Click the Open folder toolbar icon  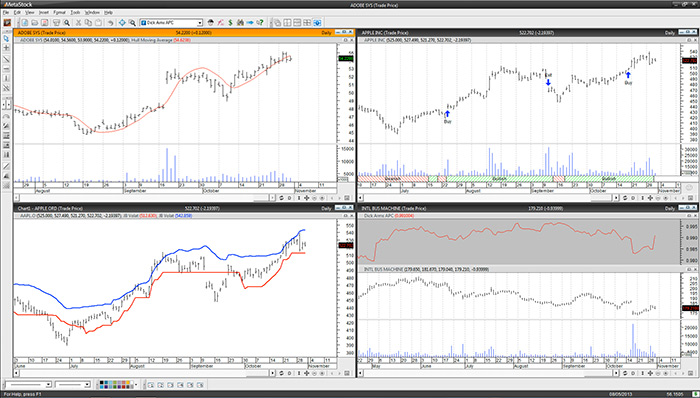tap(35, 22)
